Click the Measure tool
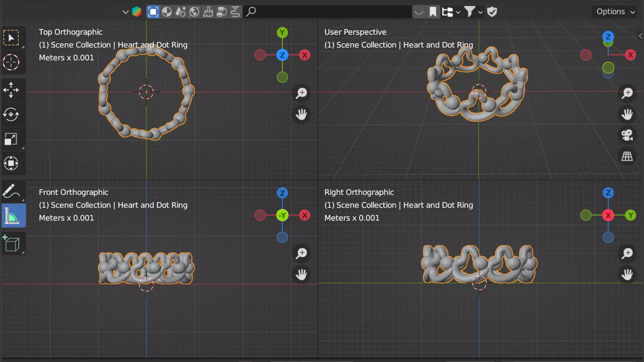Image resolution: width=644 pixels, height=362 pixels. (12, 216)
